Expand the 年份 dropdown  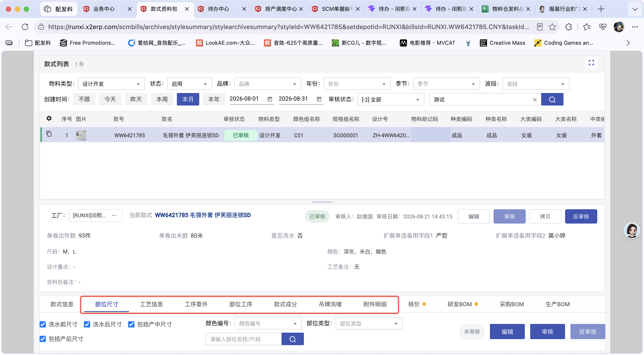point(357,84)
